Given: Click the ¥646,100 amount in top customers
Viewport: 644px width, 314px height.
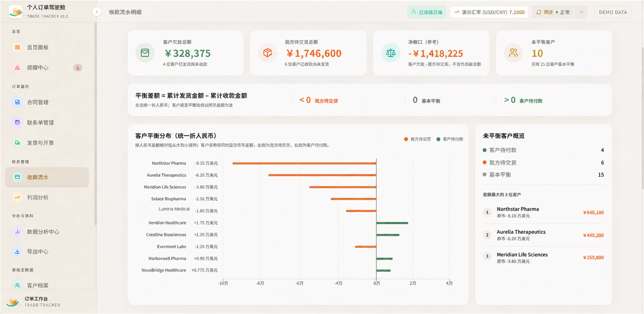Looking at the screenshot, I should coord(593,213).
